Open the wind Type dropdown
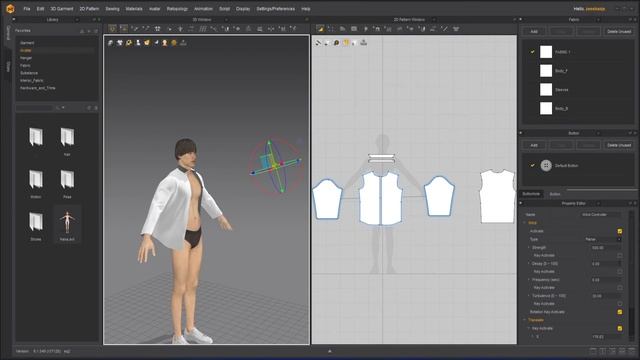640x360 pixels. point(603,239)
